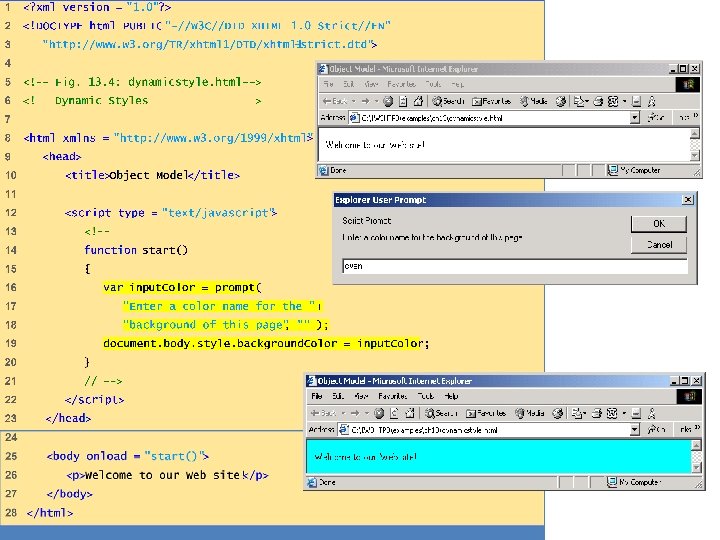Click Go button in the cyan-page IE window
Image resolution: width=720 pixels, height=540 pixels.
(656, 430)
